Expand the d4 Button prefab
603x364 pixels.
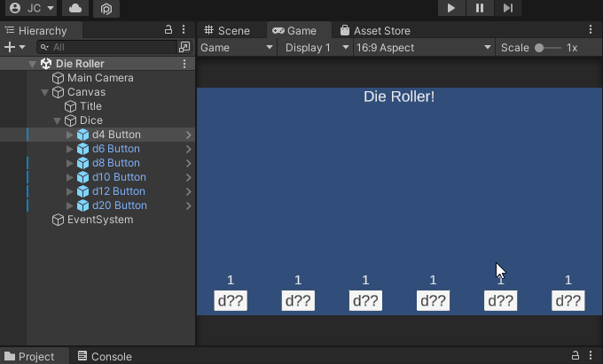tap(69, 135)
